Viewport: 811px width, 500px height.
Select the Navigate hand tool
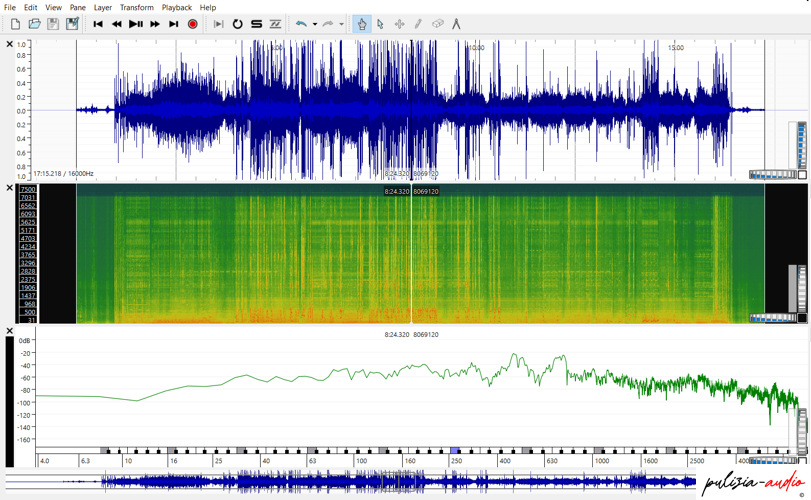click(362, 24)
